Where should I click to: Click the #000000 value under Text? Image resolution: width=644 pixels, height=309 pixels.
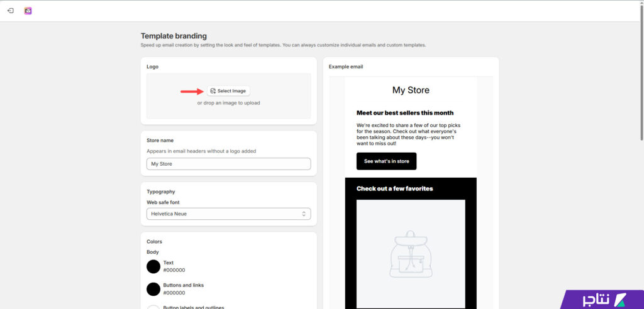[x=174, y=271]
